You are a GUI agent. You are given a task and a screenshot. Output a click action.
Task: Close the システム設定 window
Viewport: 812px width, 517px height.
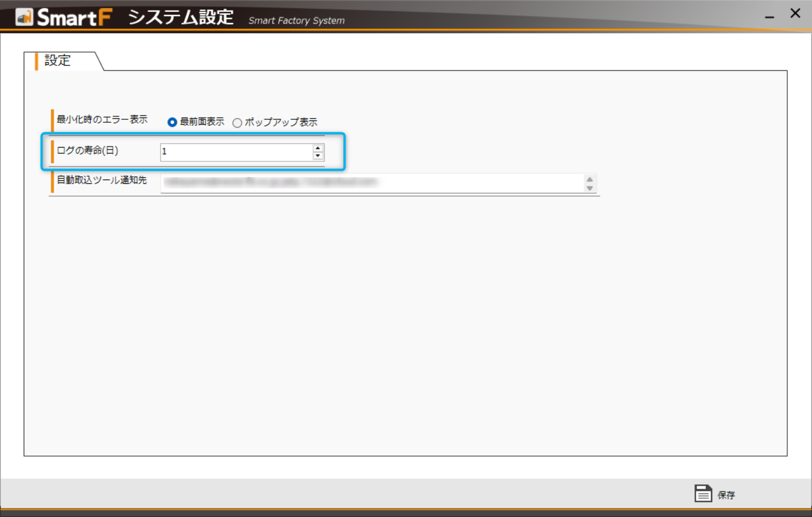[x=795, y=14]
